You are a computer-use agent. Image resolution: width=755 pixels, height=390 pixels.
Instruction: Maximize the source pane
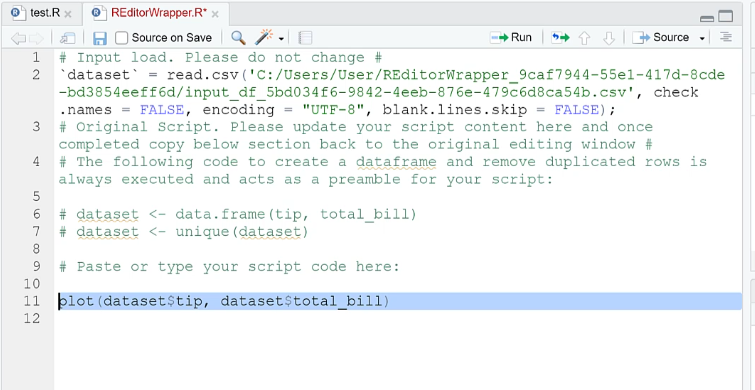(x=726, y=17)
